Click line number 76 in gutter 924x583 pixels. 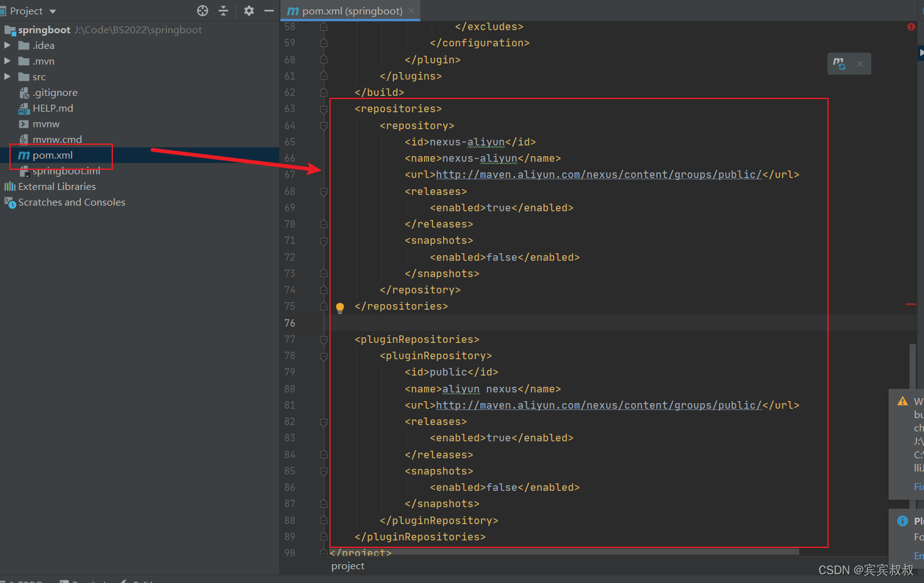click(290, 323)
